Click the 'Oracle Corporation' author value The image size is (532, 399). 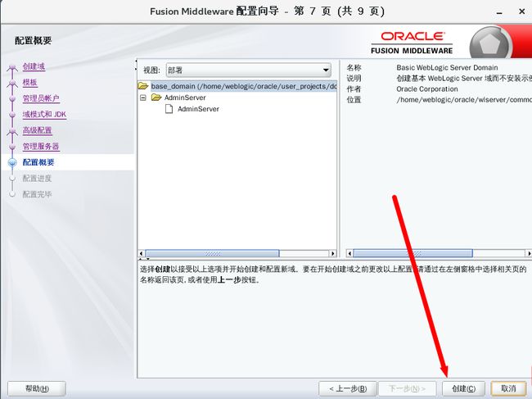pos(426,89)
